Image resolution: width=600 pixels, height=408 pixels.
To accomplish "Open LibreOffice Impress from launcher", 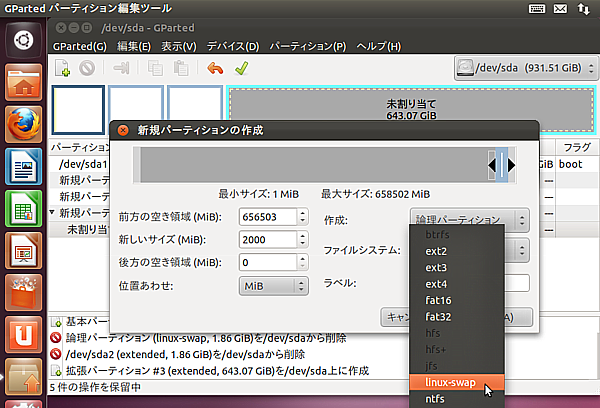I will (x=24, y=251).
